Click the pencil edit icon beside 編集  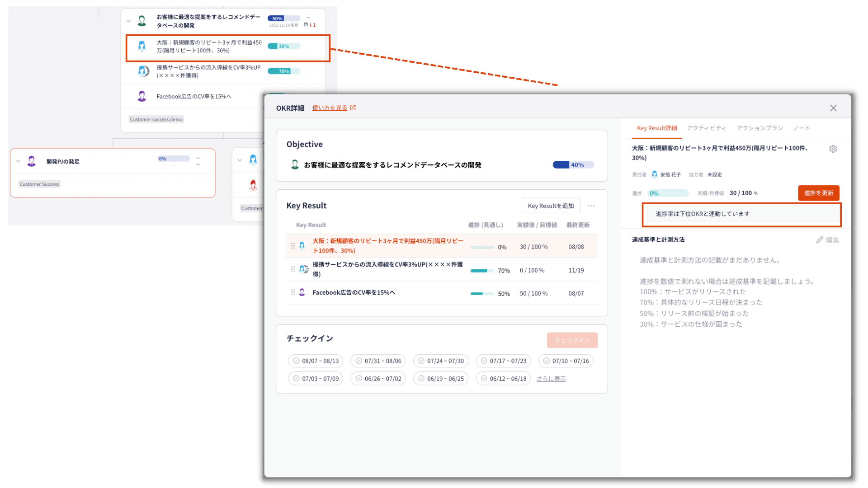[819, 240]
